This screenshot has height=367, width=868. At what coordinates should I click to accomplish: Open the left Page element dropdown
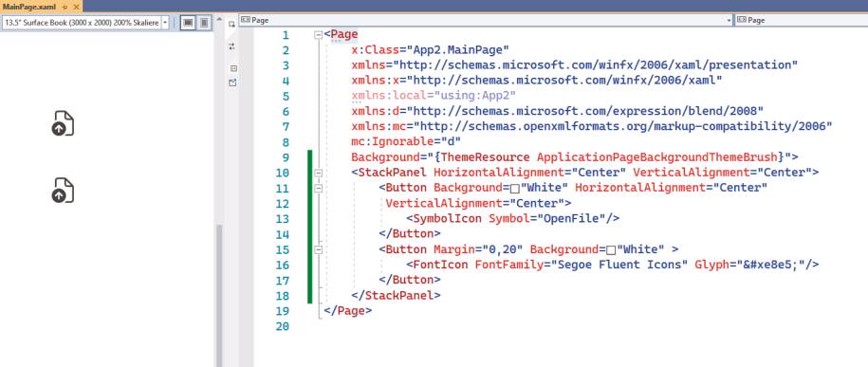pyautogui.click(x=486, y=20)
